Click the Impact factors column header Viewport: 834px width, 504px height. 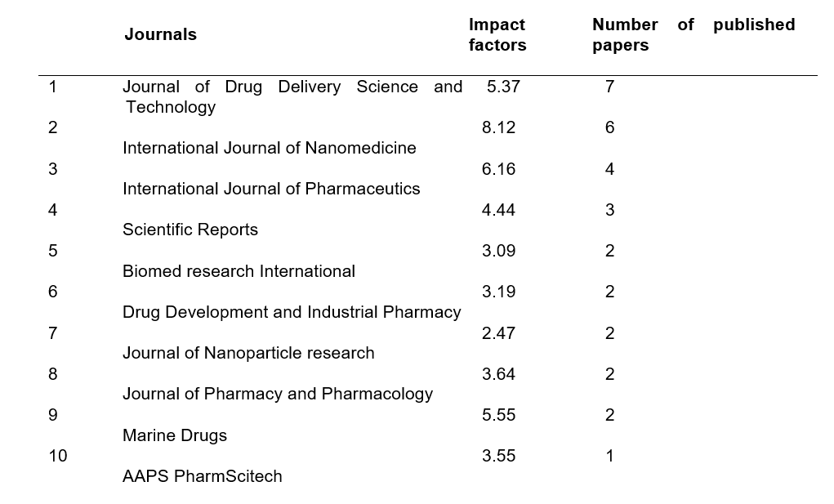pyautogui.click(x=497, y=35)
